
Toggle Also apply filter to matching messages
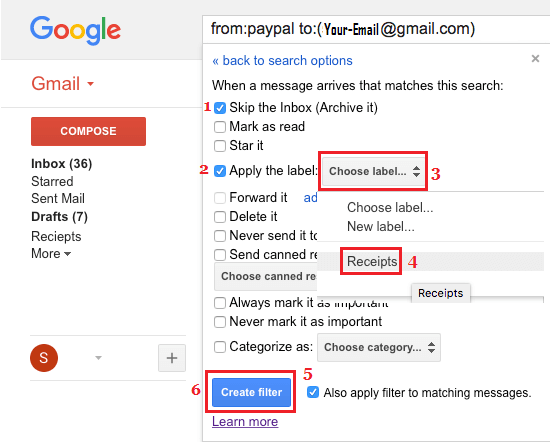tap(313, 392)
